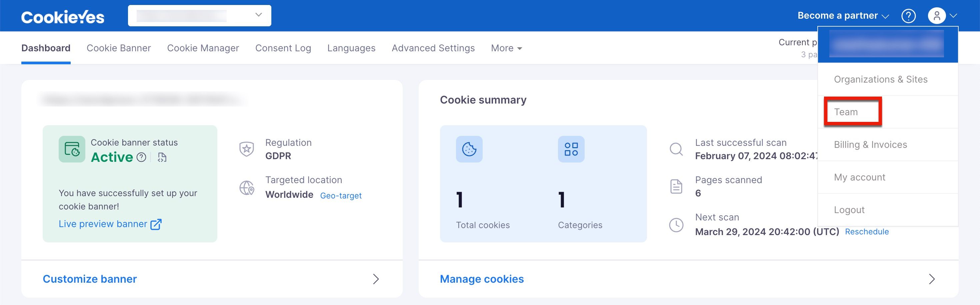Click the Active status info question icon
The width and height of the screenshot is (980, 305).
pyautogui.click(x=141, y=157)
